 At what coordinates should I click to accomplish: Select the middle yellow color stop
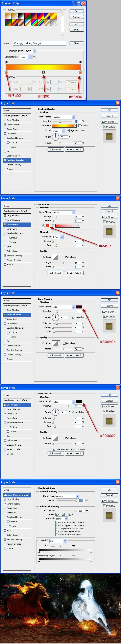tap(43, 72)
